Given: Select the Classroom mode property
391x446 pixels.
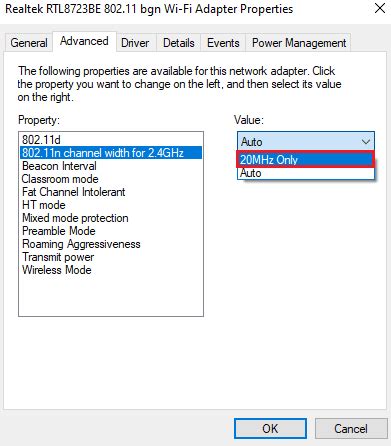Looking at the screenshot, I should [x=111, y=179].
